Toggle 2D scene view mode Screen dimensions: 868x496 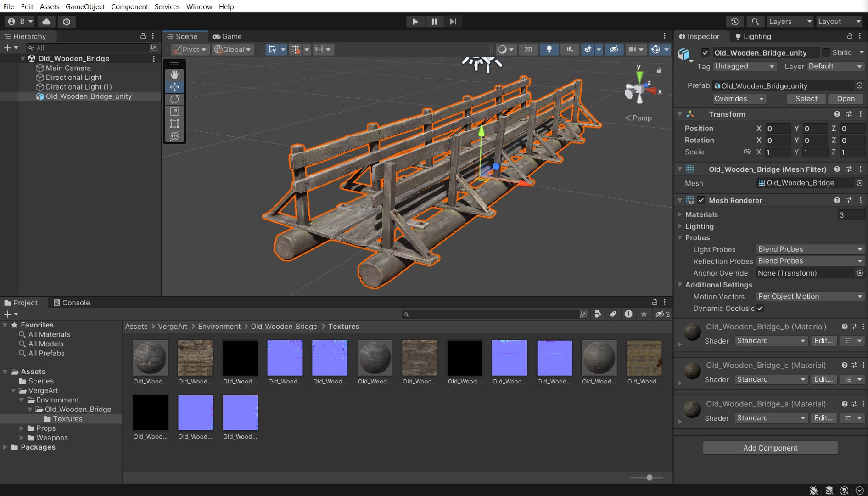[528, 49]
